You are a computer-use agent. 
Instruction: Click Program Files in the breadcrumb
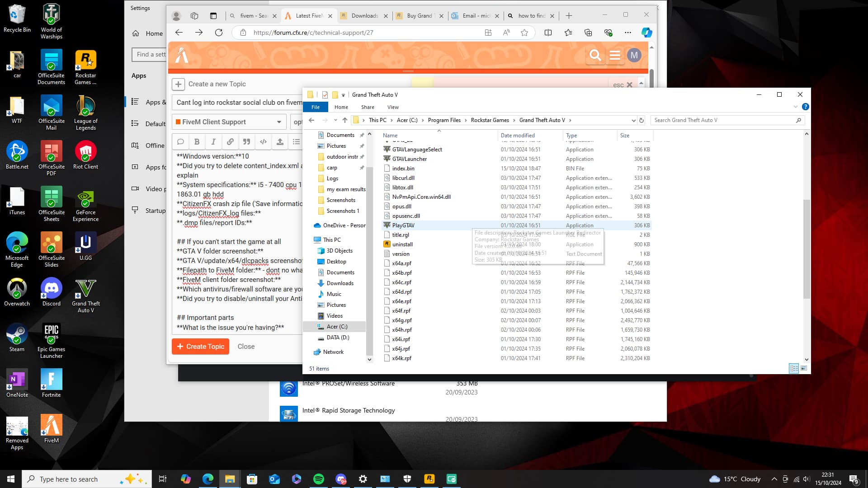[x=444, y=120]
